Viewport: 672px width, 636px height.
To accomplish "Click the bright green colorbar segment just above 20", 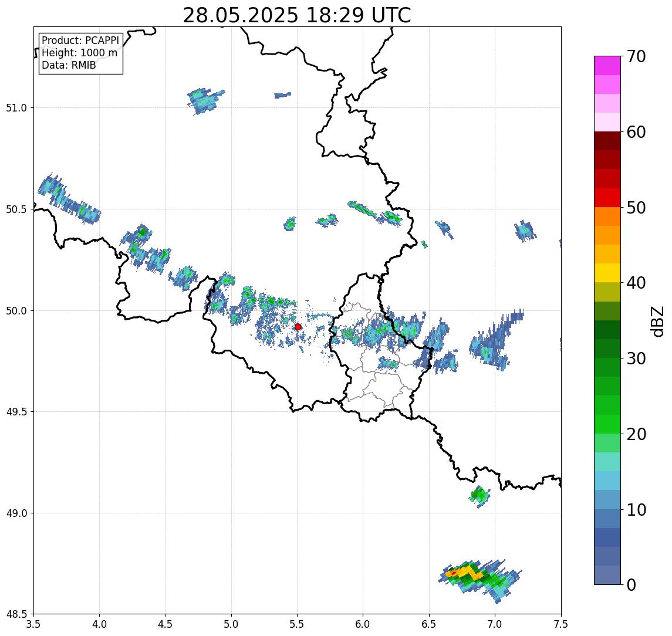I will [x=607, y=424].
